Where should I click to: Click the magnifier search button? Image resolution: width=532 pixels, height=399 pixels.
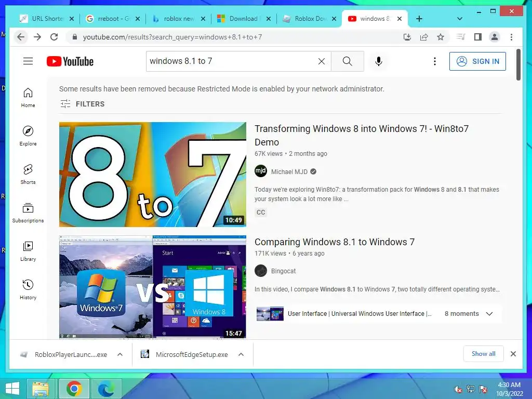[x=348, y=61]
